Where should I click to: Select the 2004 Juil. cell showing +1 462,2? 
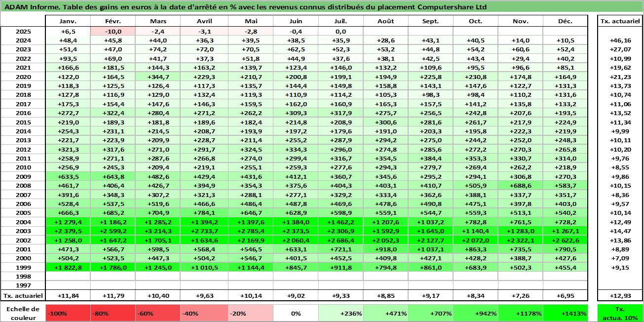[x=341, y=222]
